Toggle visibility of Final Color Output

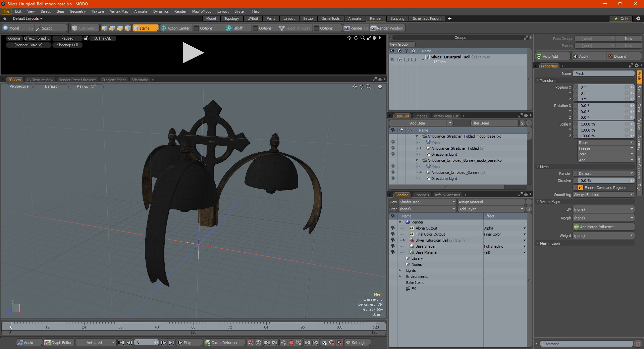pyautogui.click(x=392, y=234)
